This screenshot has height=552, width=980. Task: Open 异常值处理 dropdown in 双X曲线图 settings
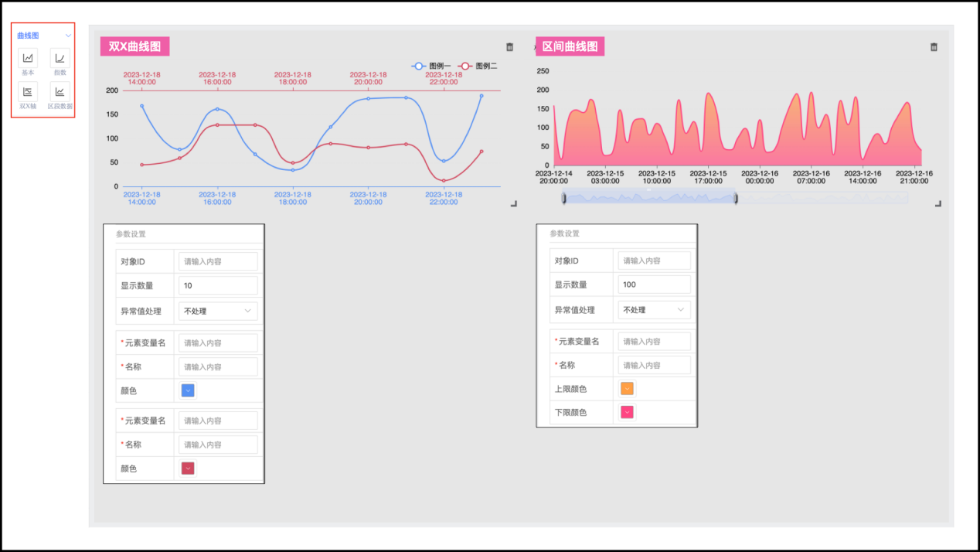coord(218,311)
